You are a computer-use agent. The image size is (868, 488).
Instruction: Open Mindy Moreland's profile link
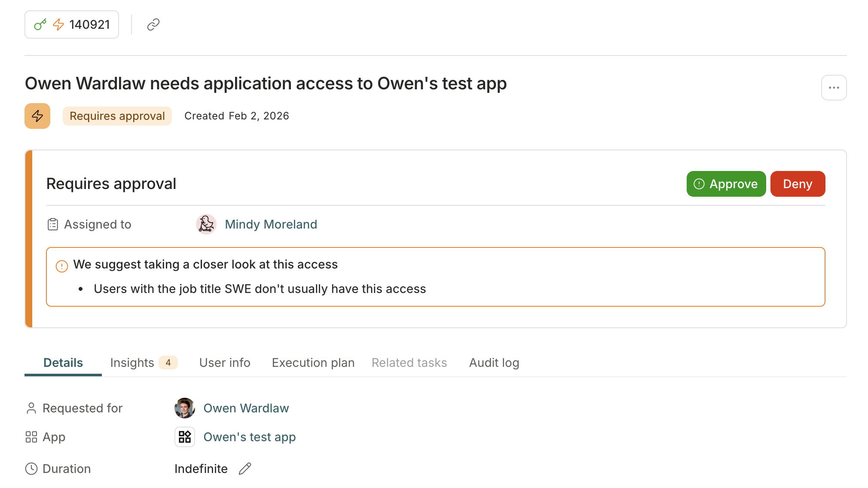tap(271, 224)
